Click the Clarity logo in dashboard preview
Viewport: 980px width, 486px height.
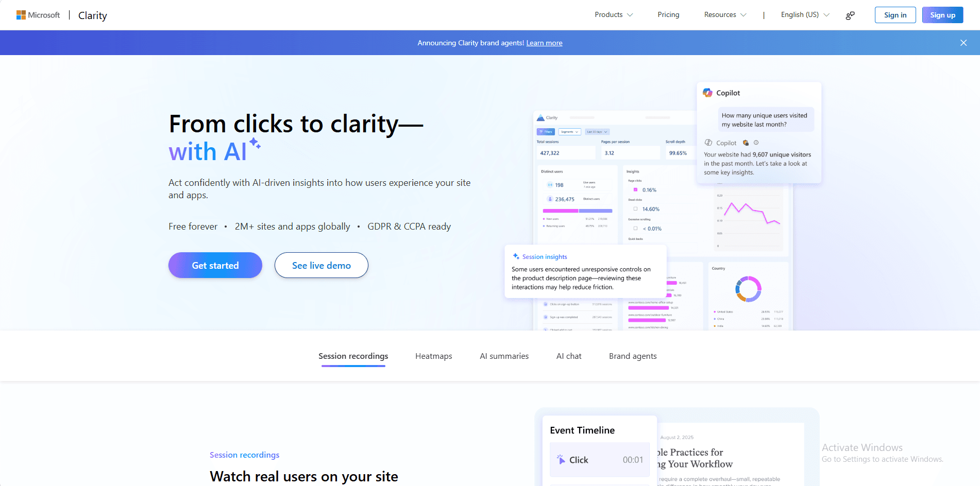click(x=547, y=118)
